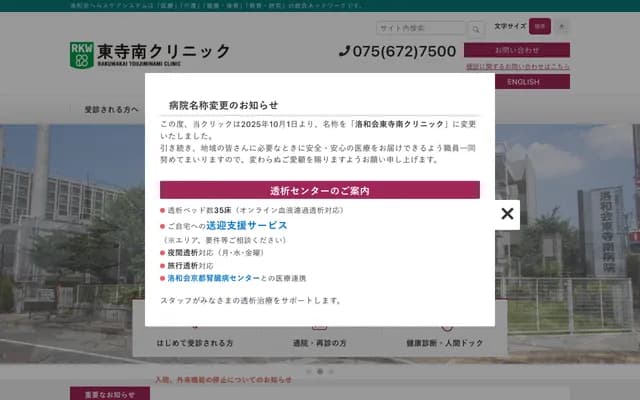Select はじめて受診される方 shortcut
This screenshot has height=400, width=640.
tap(194, 343)
